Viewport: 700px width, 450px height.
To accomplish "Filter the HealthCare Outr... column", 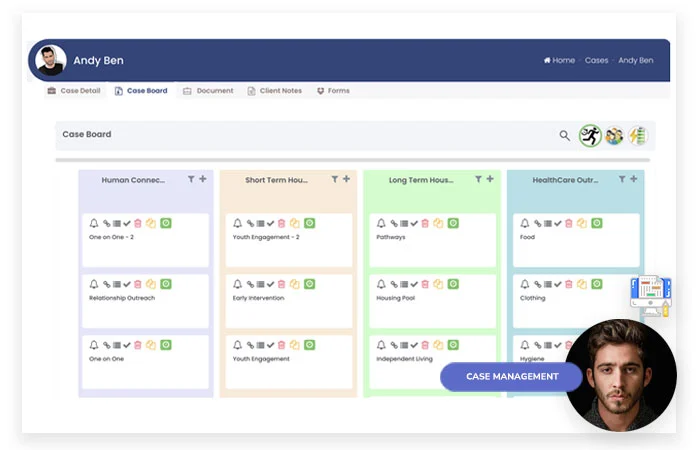I will pos(622,179).
